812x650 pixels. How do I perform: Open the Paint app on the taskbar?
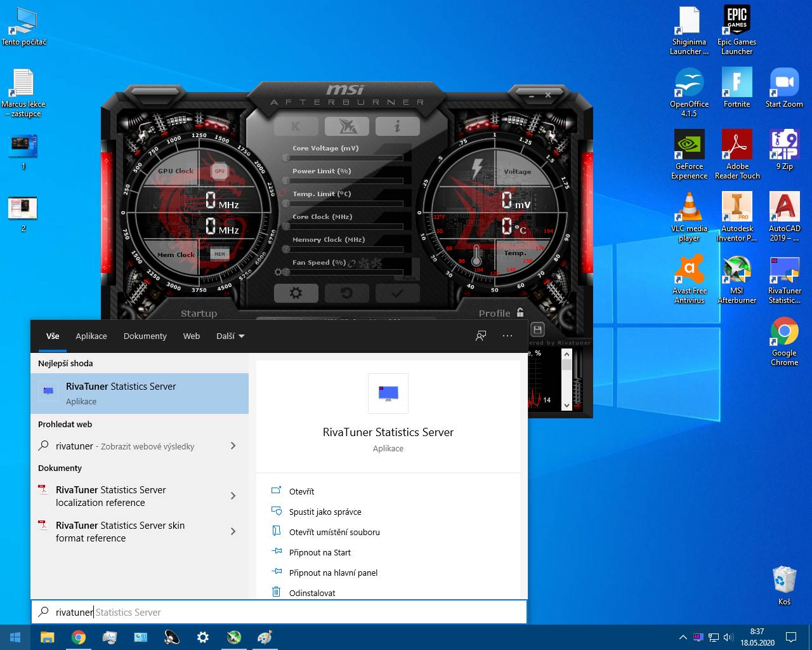(x=265, y=637)
